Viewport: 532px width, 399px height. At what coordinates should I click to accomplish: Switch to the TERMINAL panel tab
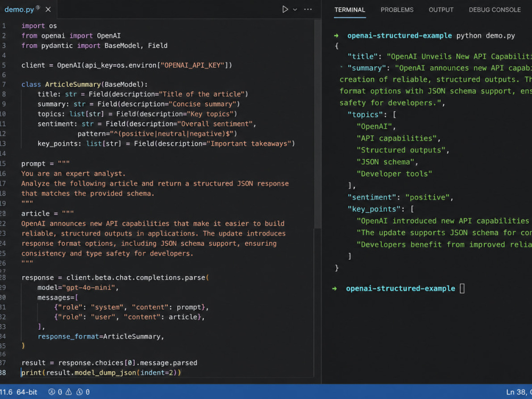tap(350, 10)
